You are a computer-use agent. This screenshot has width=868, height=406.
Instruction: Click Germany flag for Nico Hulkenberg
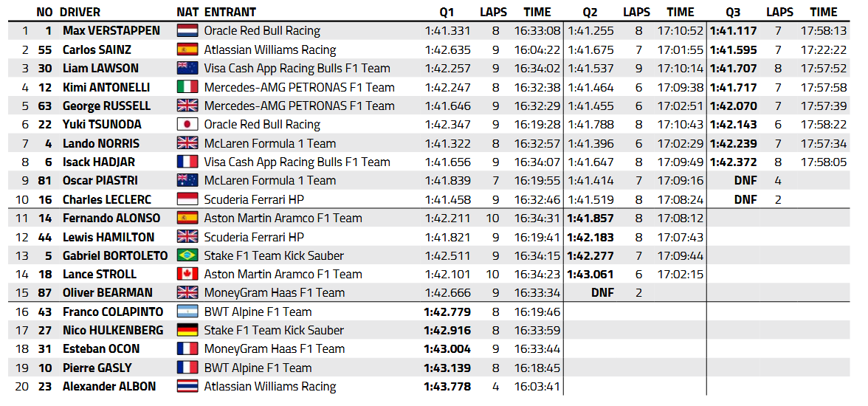188,331
